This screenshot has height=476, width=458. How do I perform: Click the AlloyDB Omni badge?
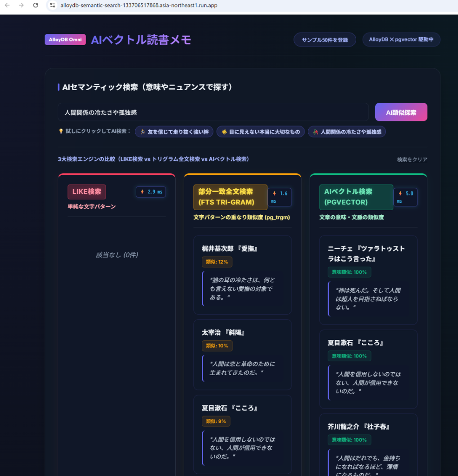pyautogui.click(x=65, y=40)
